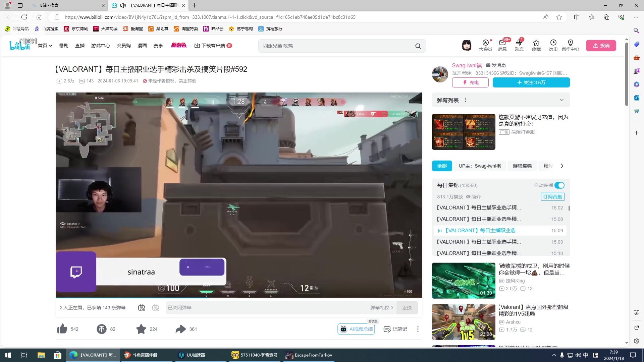Show more filter tabs with right arrow
Screen dimensions: 644x362
[562, 166]
